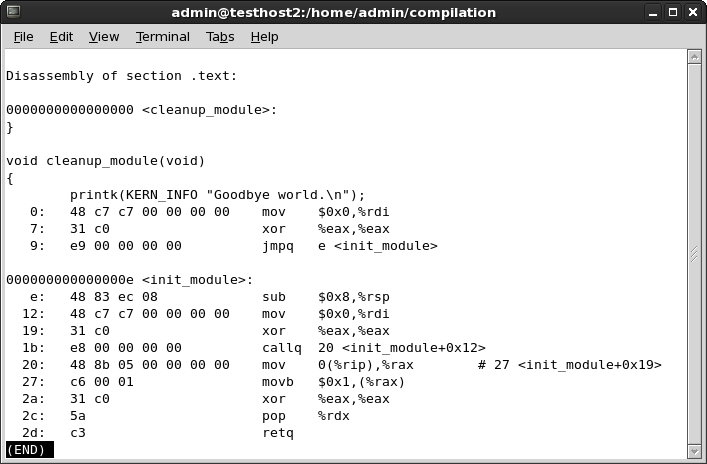Click the "callq 20 <init_module+0x12>" instruction
The image size is (707, 464).
click(x=374, y=348)
